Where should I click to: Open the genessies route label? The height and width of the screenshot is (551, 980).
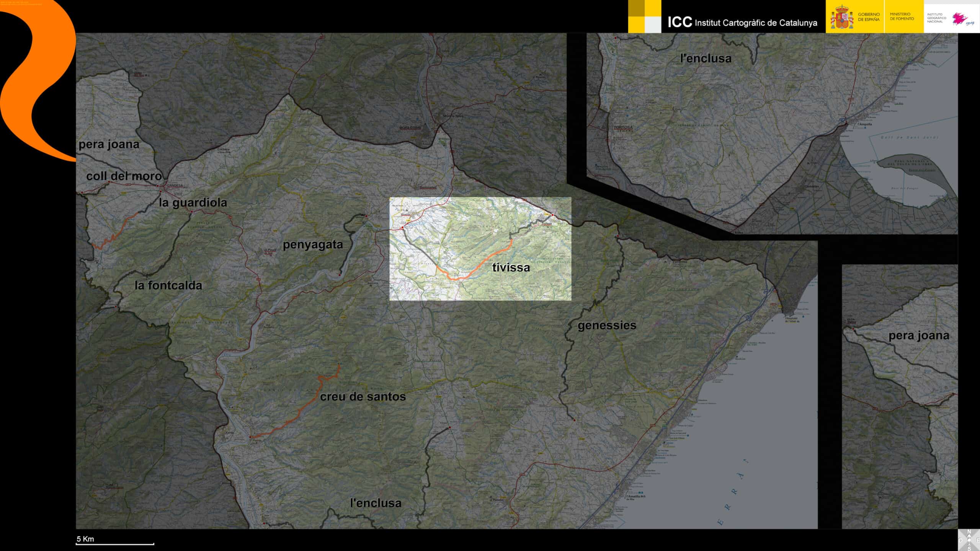click(x=607, y=325)
